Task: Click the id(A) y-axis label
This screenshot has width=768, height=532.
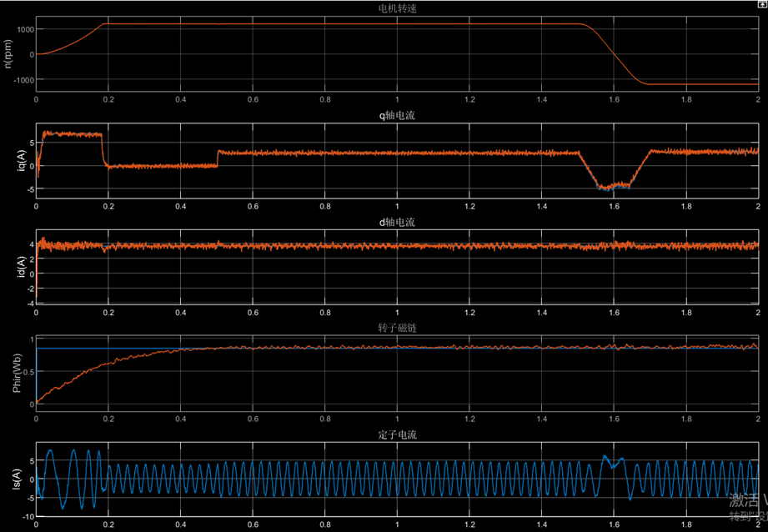Action: tap(21, 267)
